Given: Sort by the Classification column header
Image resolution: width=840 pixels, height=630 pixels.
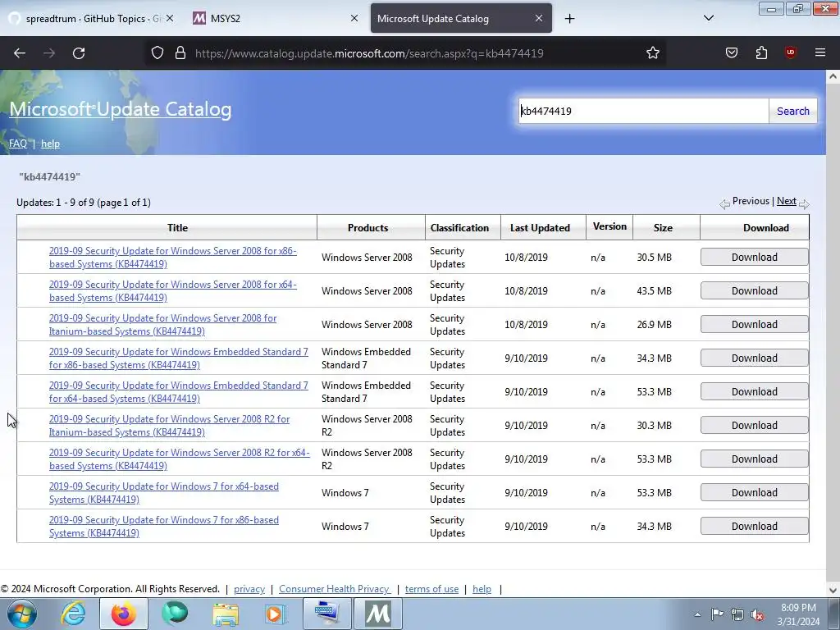Looking at the screenshot, I should [459, 228].
